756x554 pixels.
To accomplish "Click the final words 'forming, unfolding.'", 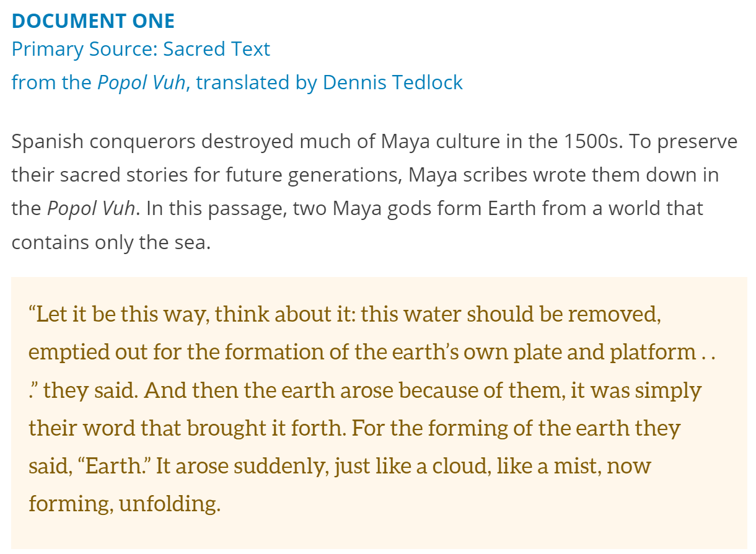I will [124, 503].
